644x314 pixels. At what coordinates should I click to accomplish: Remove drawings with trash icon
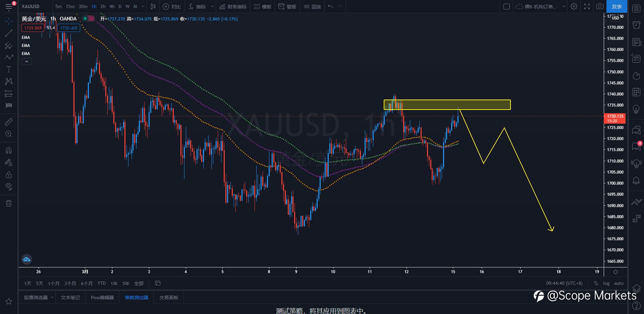tap(9, 203)
